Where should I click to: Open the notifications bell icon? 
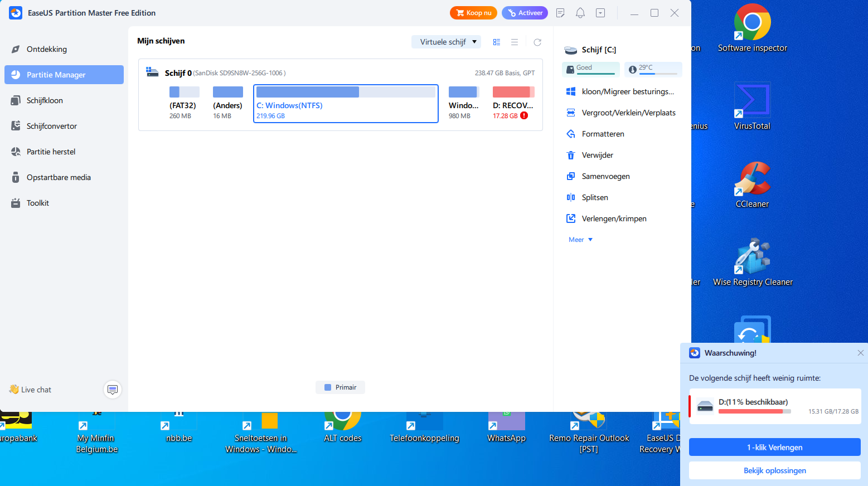(580, 13)
